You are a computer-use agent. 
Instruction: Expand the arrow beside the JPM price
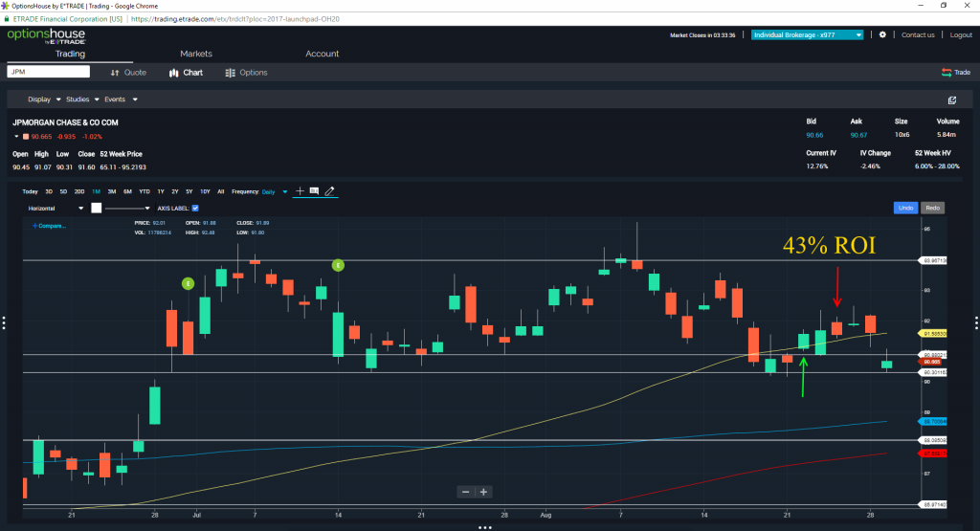(17, 136)
